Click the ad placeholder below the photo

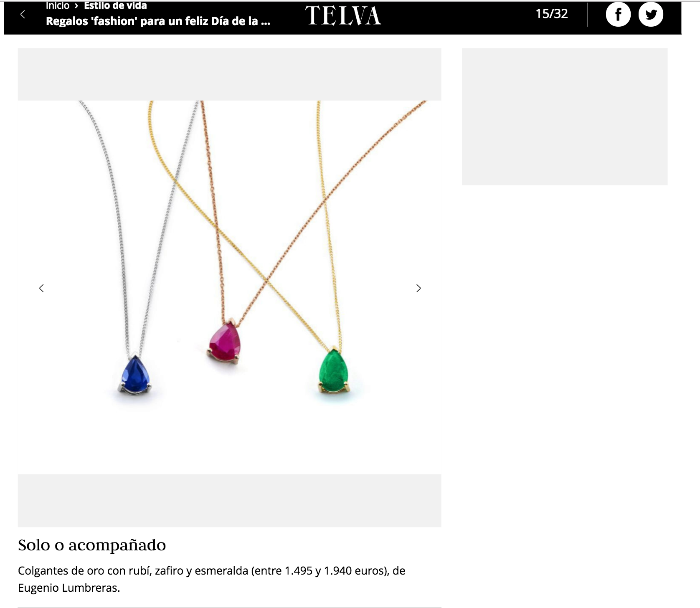[x=229, y=501]
